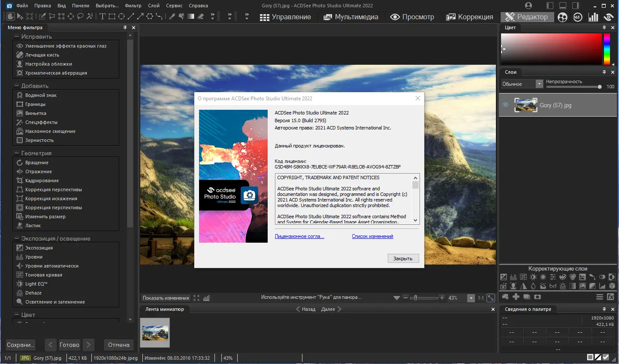Switch to Управление mode tab

[x=285, y=17]
